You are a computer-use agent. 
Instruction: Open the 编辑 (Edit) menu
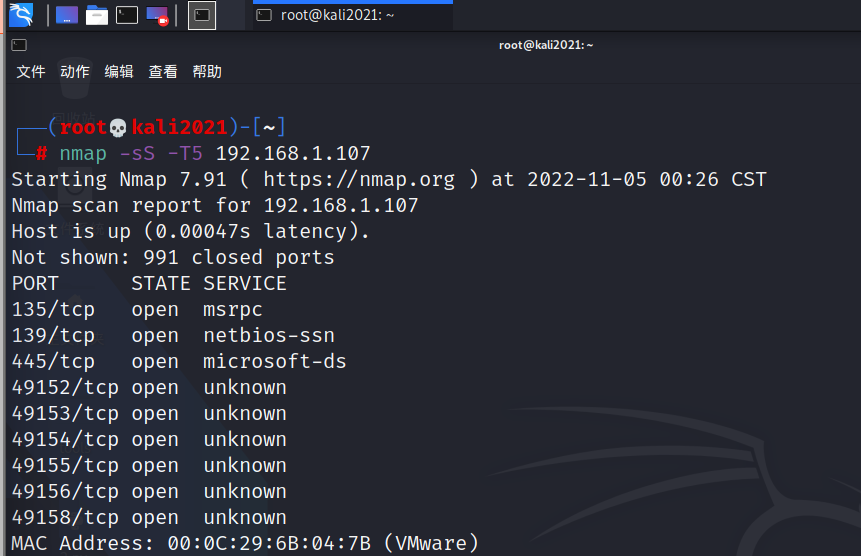(119, 72)
